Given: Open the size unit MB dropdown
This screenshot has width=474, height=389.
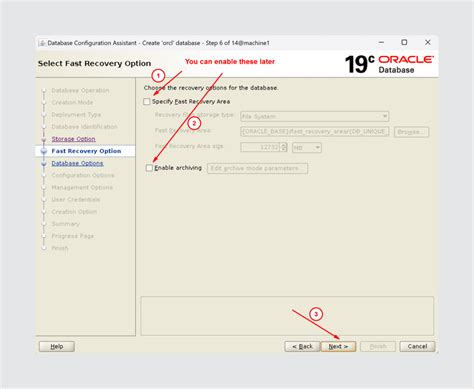Looking at the screenshot, I should tap(307, 147).
